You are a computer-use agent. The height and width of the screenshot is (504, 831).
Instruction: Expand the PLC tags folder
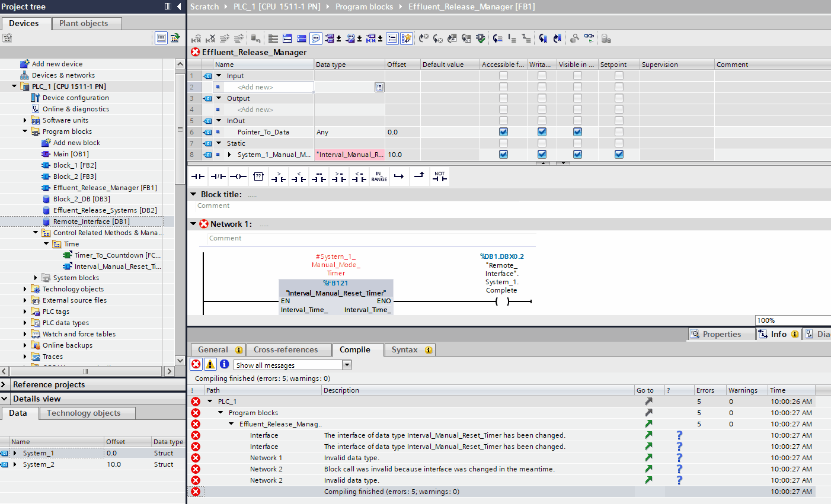coord(25,312)
